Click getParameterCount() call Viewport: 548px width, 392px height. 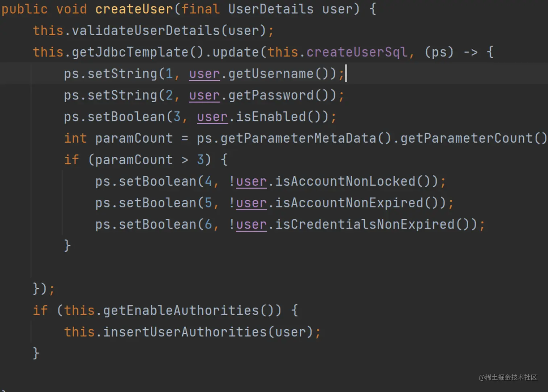pos(474,138)
